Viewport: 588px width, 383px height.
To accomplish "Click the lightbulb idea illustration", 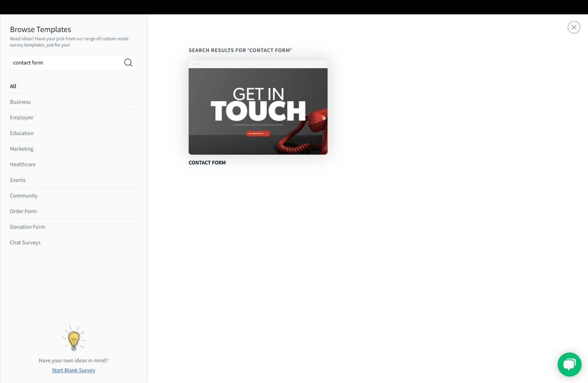I will pyautogui.click(x=73, y=338).
